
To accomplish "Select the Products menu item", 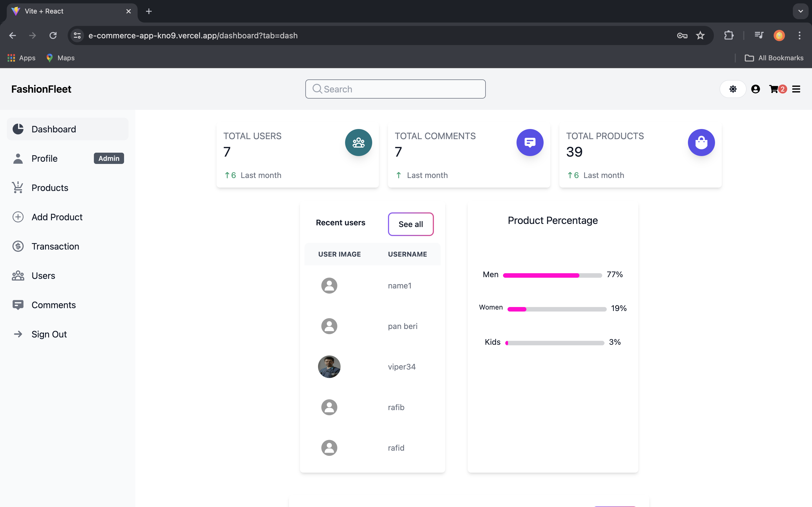I will coord(50,188).
